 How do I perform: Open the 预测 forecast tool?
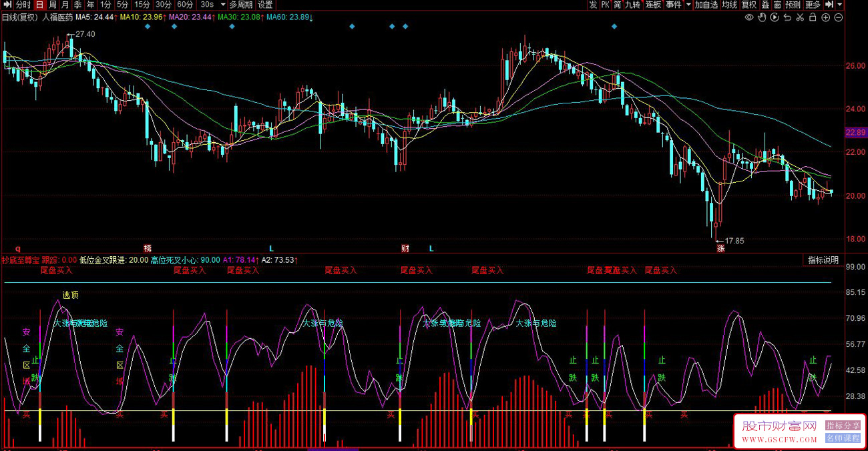(x=793, y=5)
